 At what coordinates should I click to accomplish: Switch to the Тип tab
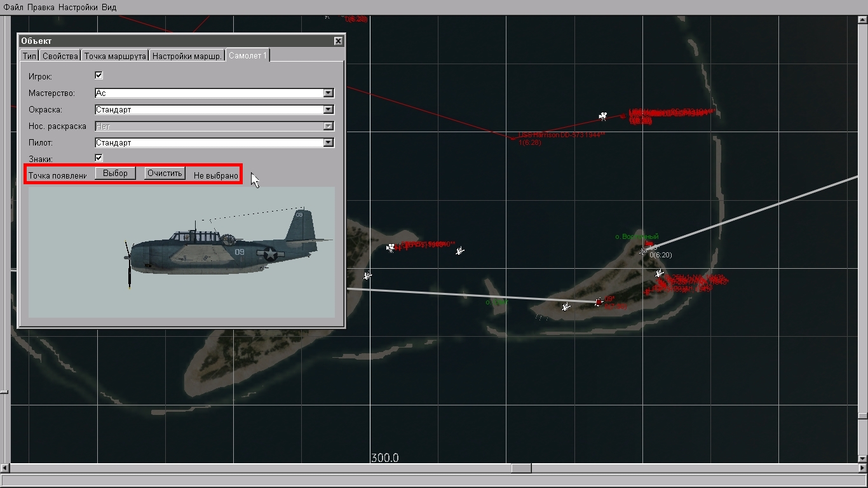click(x=29, y=56)
